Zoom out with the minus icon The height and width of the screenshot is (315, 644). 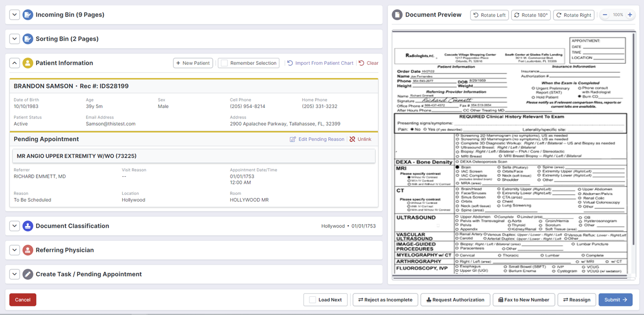[605, 15]
